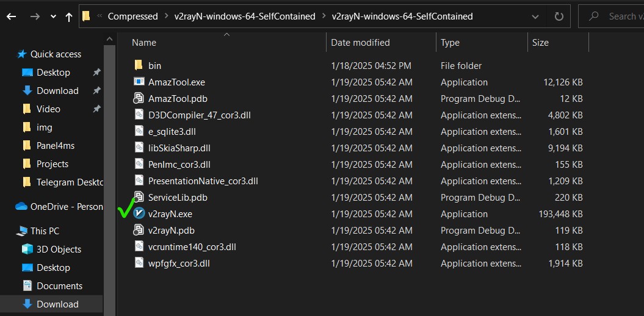Select the bin folder icon

(x=139, y=66)
